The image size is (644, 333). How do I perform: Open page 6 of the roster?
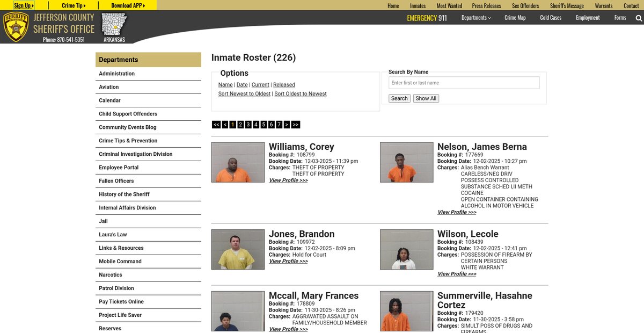[272, 125]
